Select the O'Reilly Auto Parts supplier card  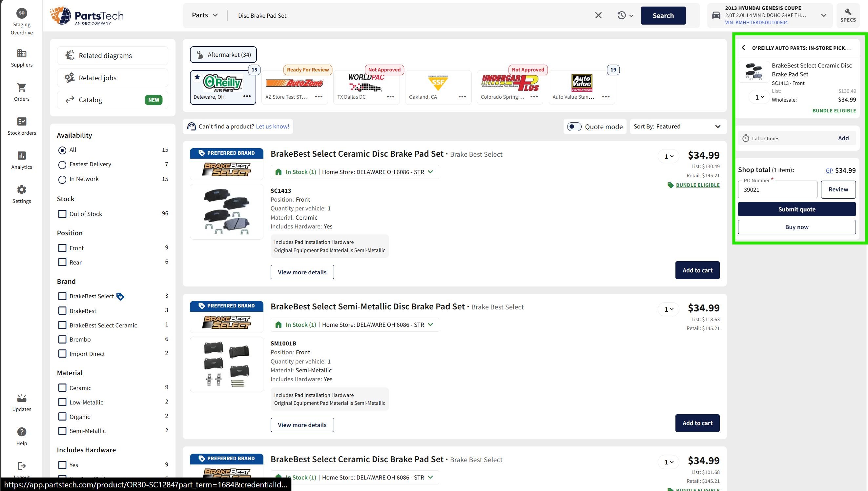click(x=223, y=87)
